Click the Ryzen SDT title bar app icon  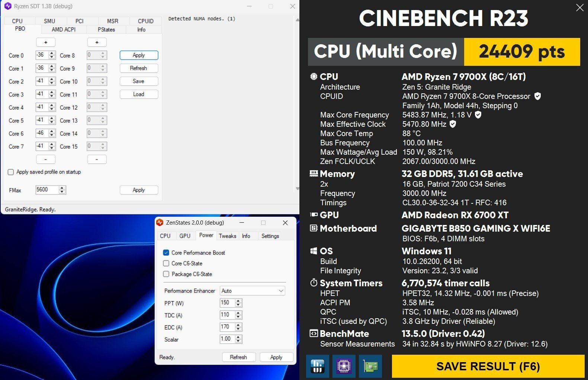point(8,6)
